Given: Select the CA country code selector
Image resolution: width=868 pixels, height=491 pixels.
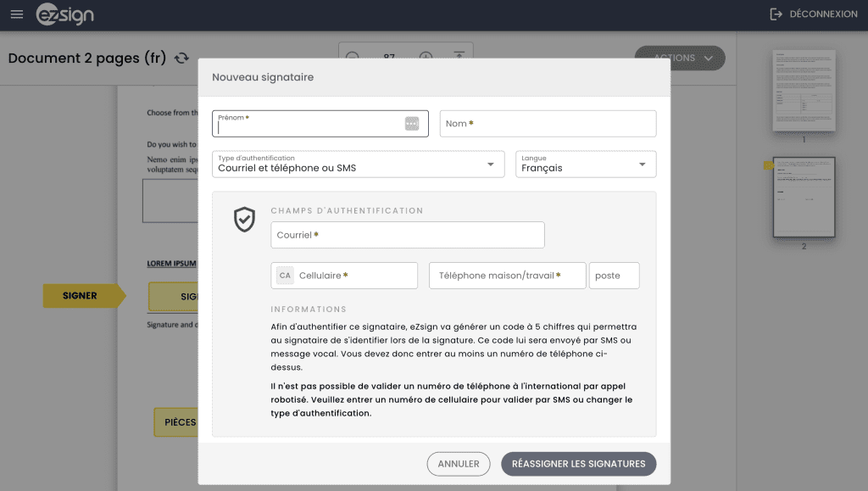Looking at the screenshot, I should (285, 276).
